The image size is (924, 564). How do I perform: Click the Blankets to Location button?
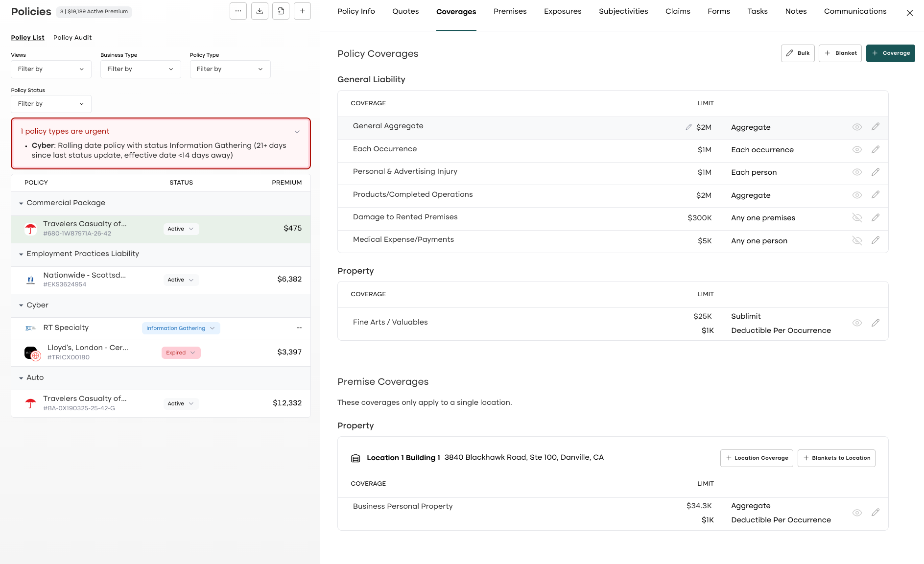(836, 458)
